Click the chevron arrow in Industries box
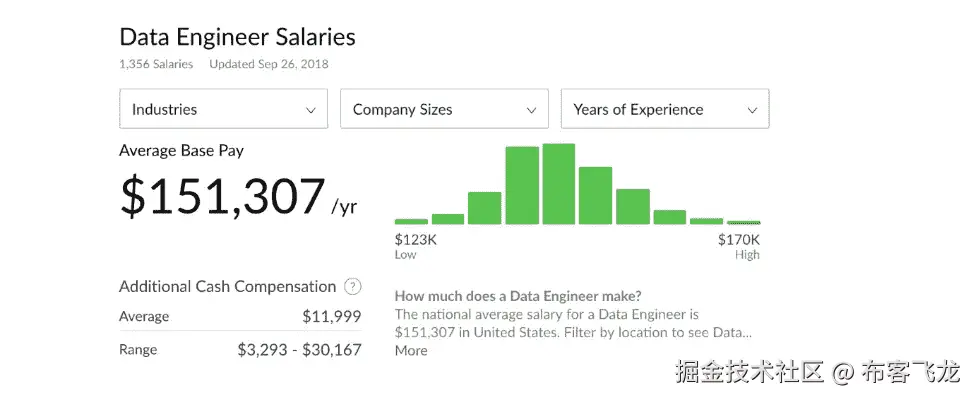 (x=310, y=111)
